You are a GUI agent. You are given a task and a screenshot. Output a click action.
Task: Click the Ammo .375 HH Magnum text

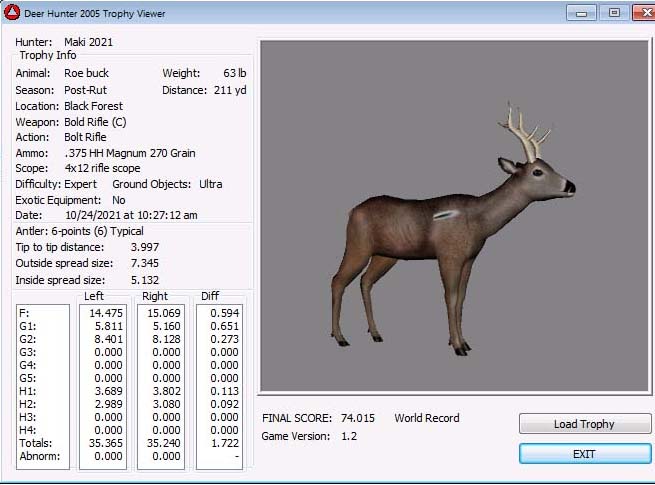coord(129,153)
